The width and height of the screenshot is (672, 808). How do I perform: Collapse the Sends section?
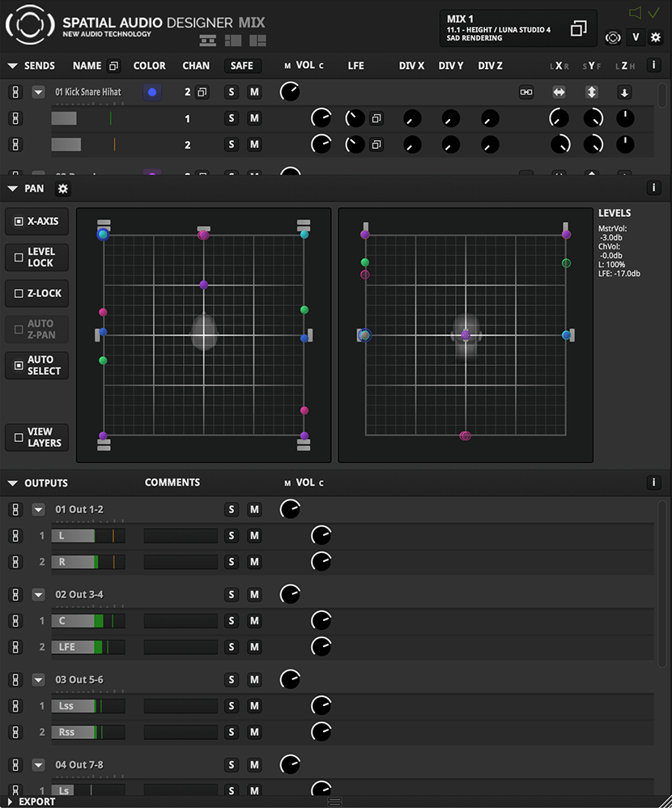[x=11, y=66]
